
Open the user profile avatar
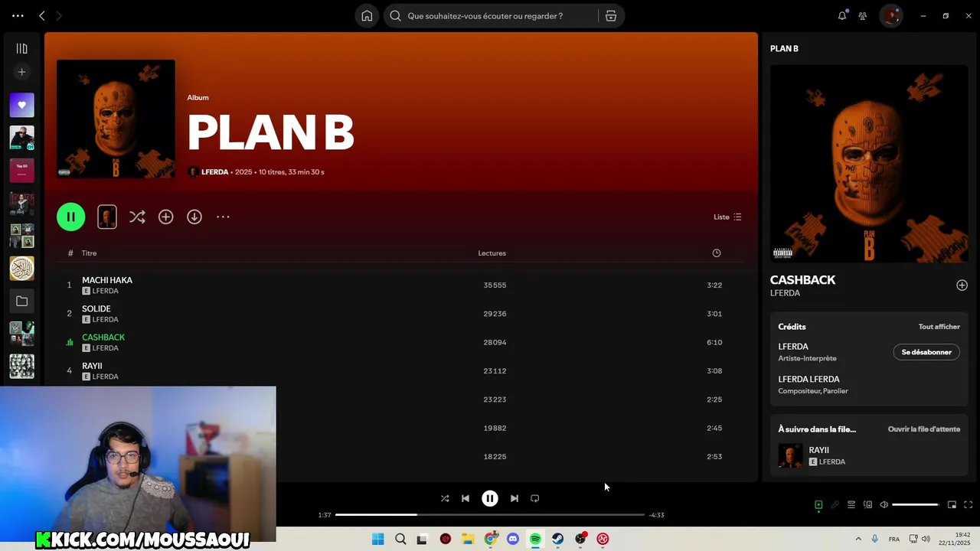(x=890, y=16)
